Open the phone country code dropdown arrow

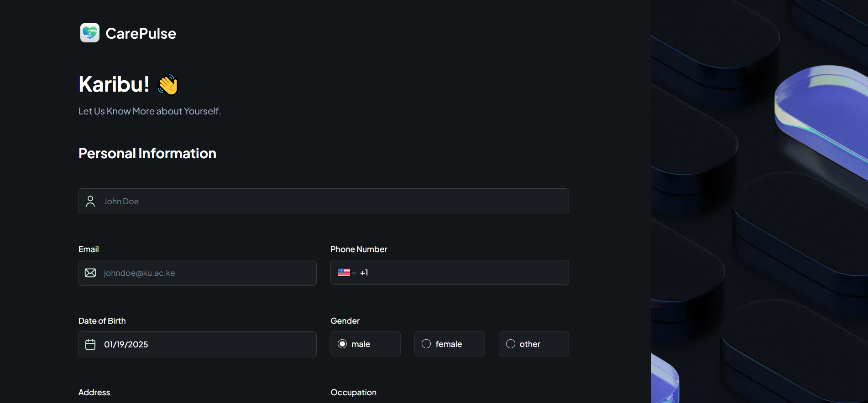[x=354, y=273]
